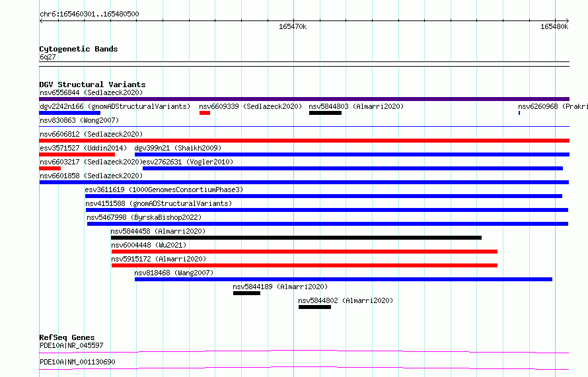Click the nsv6556844 (Sedlazeck2020) purple variant bar

pos(304,99)
